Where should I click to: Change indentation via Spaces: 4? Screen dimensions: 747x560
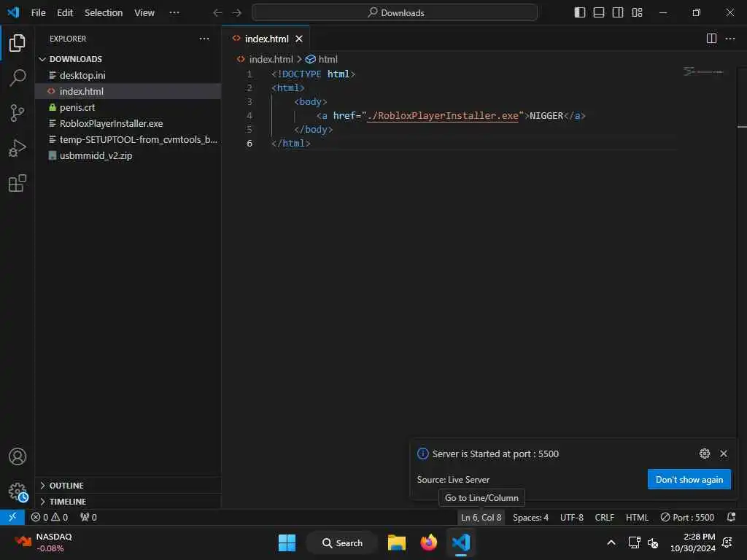pyautogui.click(x=531, y=517)
